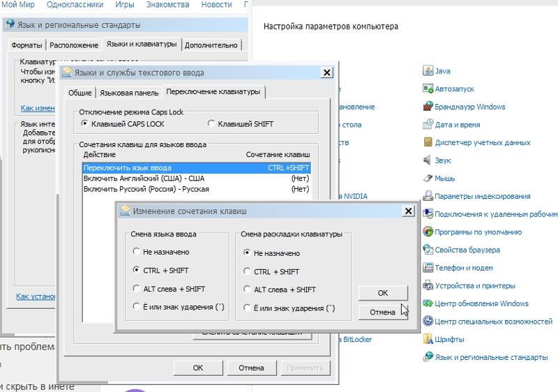Switch to Языковая панель tab
Viewport: 558px width, 392px height.
point(129,93)
